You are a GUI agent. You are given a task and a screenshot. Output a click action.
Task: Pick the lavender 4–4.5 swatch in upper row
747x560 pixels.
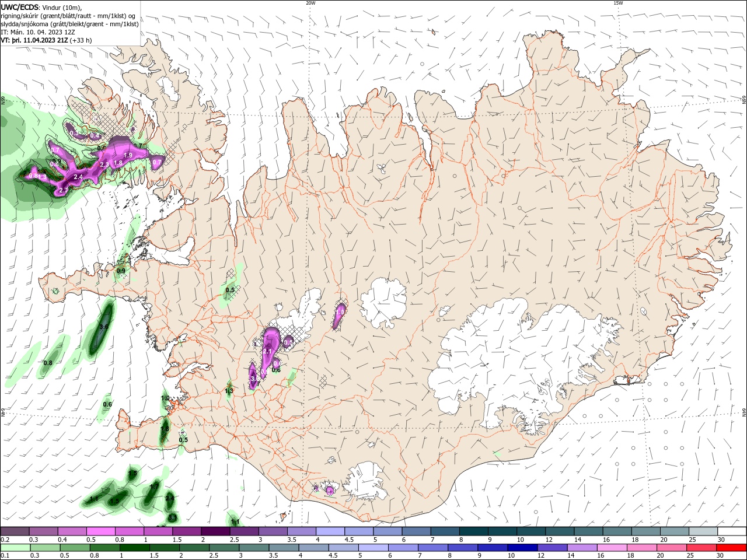pyautogui.click(x=330, y=531)
